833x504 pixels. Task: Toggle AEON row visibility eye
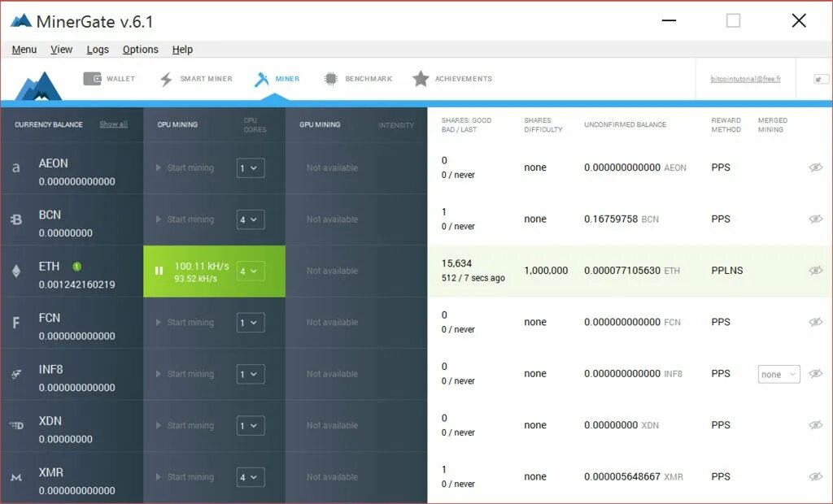[x=815, y=167]
